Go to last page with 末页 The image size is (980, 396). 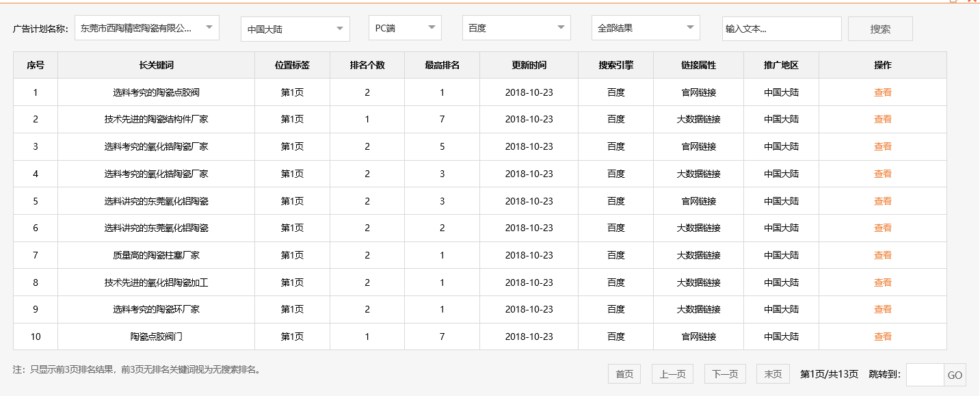(x=772, y=373)
